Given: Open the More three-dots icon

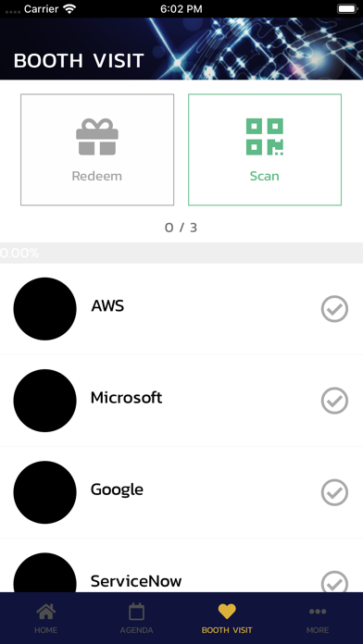Looking at the screenshot, I should (x=318, y=612).
